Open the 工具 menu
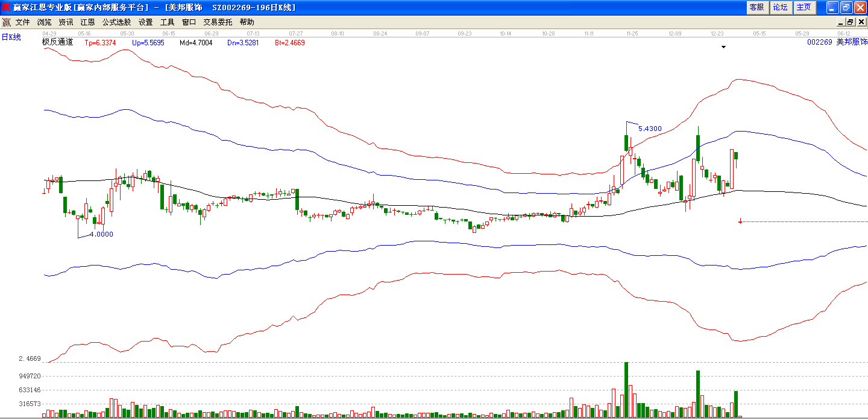Viewport: 868px width, 420px height. click(x=167, y=22)
